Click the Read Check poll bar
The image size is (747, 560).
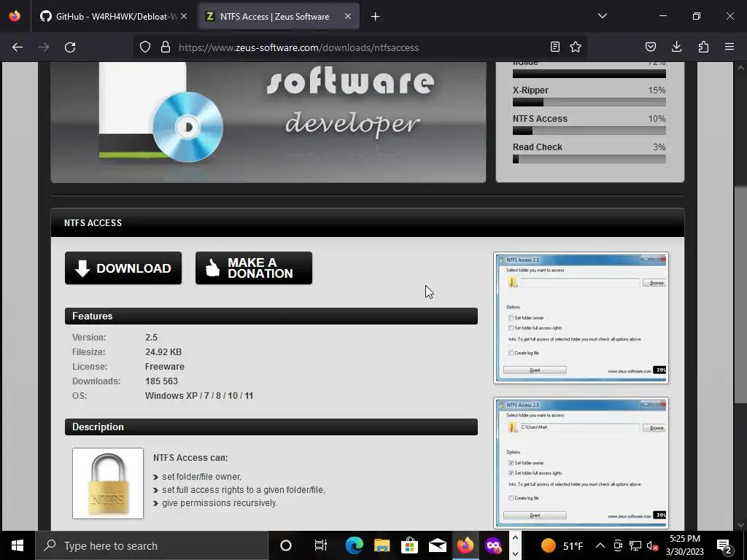pos(589,160)
